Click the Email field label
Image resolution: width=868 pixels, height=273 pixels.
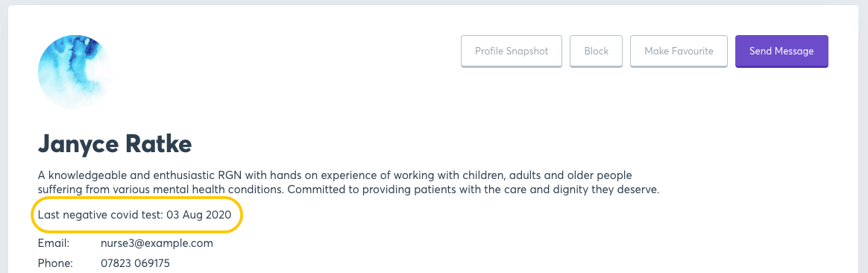point(54,244)
